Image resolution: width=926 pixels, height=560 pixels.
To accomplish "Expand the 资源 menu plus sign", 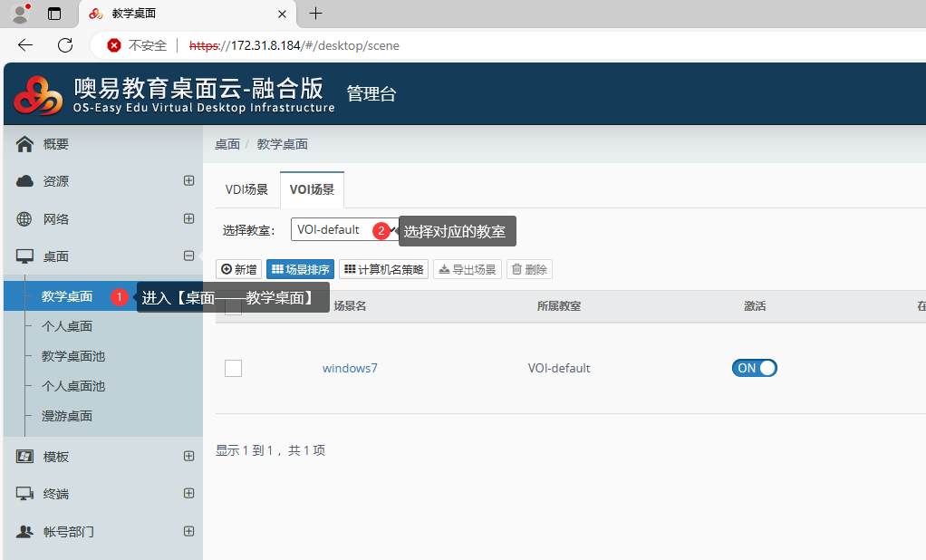I will tap(188, 180).
